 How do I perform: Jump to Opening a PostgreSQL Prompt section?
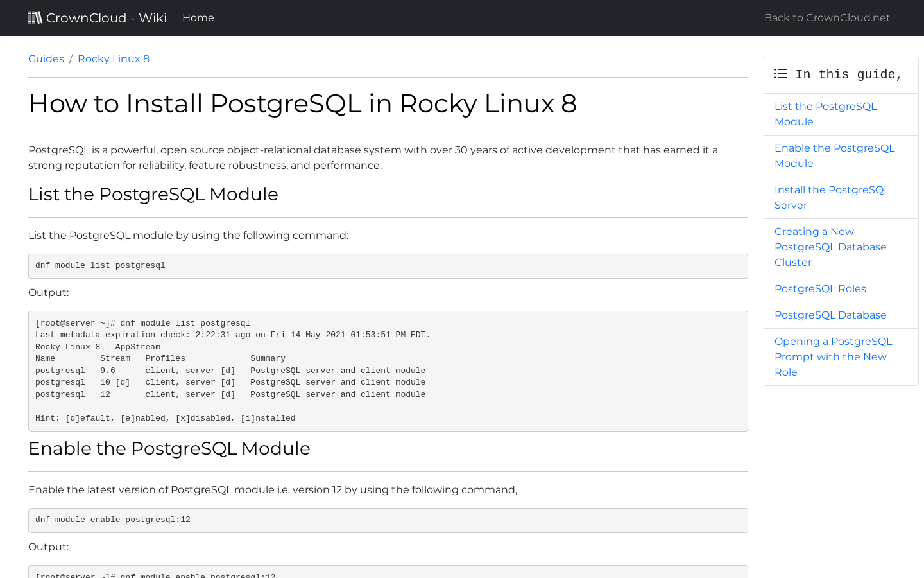tap(841, 357)
